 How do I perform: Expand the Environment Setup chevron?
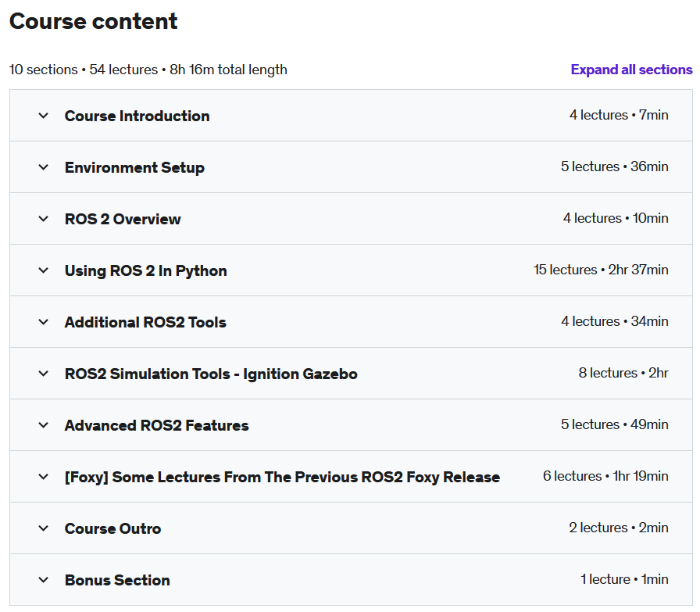43,167
